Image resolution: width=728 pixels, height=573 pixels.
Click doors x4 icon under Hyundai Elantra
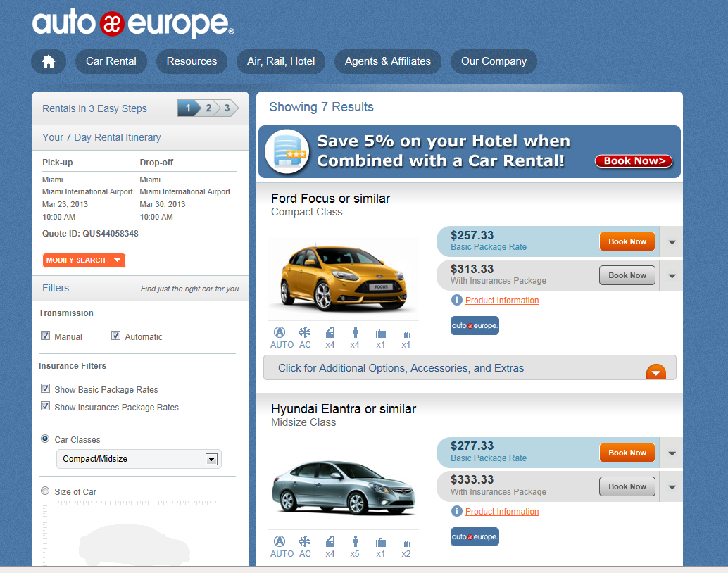point(330,541)
